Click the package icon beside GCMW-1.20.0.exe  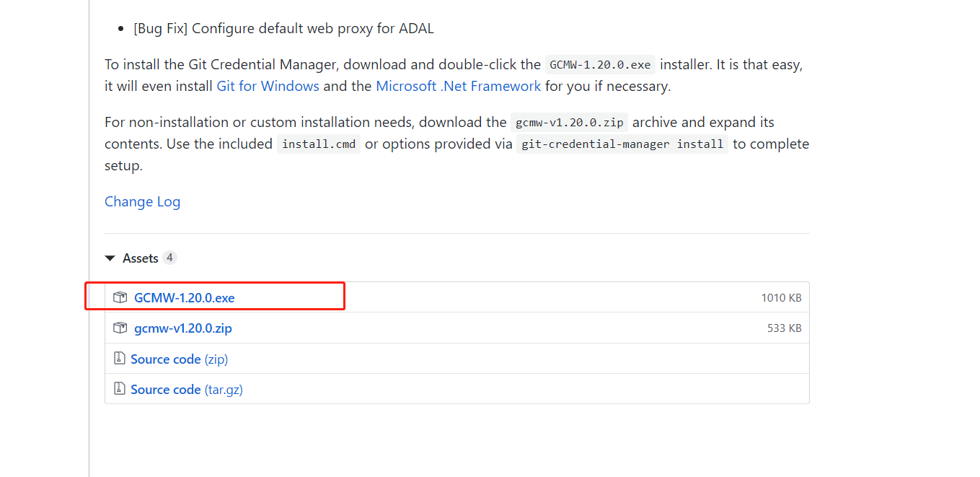point(120,297)
